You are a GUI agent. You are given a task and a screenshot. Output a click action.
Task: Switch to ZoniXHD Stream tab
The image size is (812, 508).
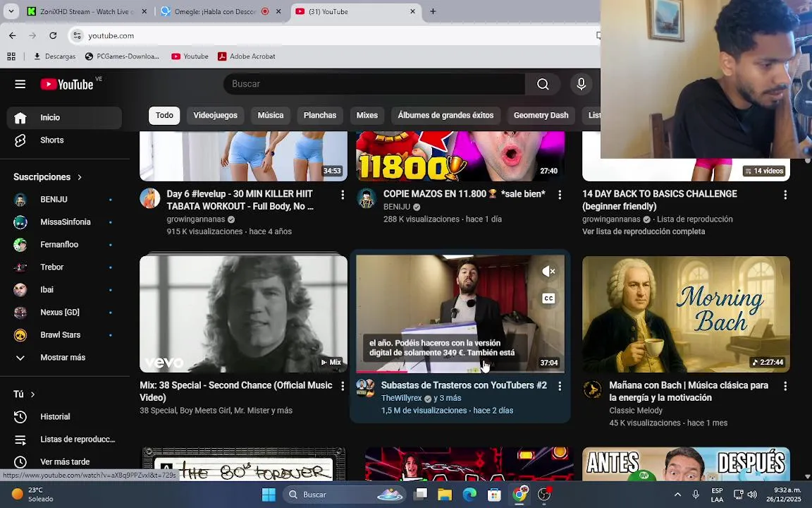[x=87, y=11]
